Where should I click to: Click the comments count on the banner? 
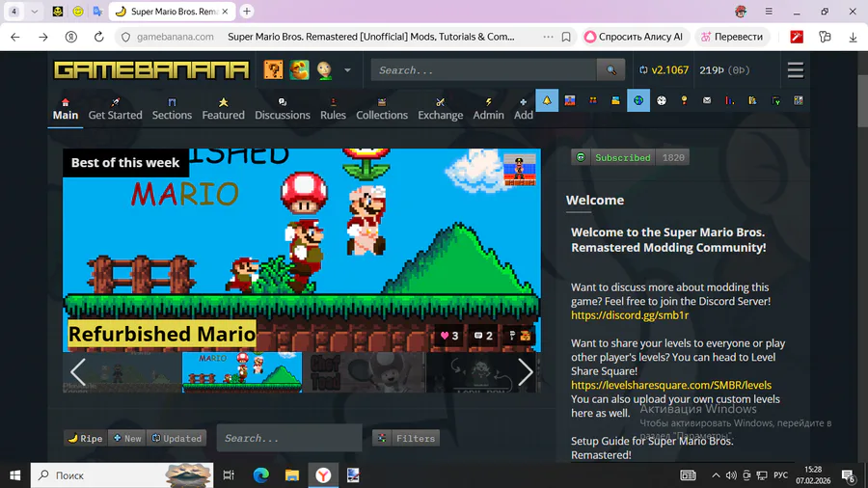click(x=483, y=336)
